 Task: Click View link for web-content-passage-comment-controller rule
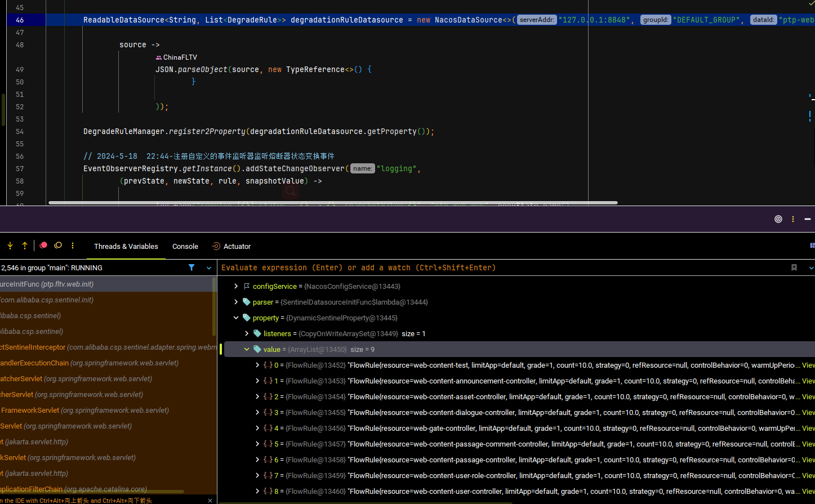(x=808, y=444)
